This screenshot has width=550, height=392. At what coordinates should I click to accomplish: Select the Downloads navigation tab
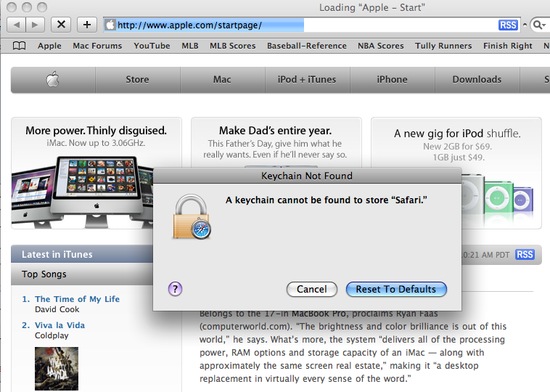coord(477,80)
